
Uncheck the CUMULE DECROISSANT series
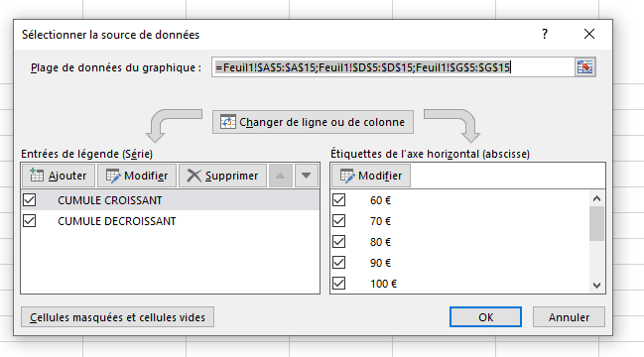point(30,221)
